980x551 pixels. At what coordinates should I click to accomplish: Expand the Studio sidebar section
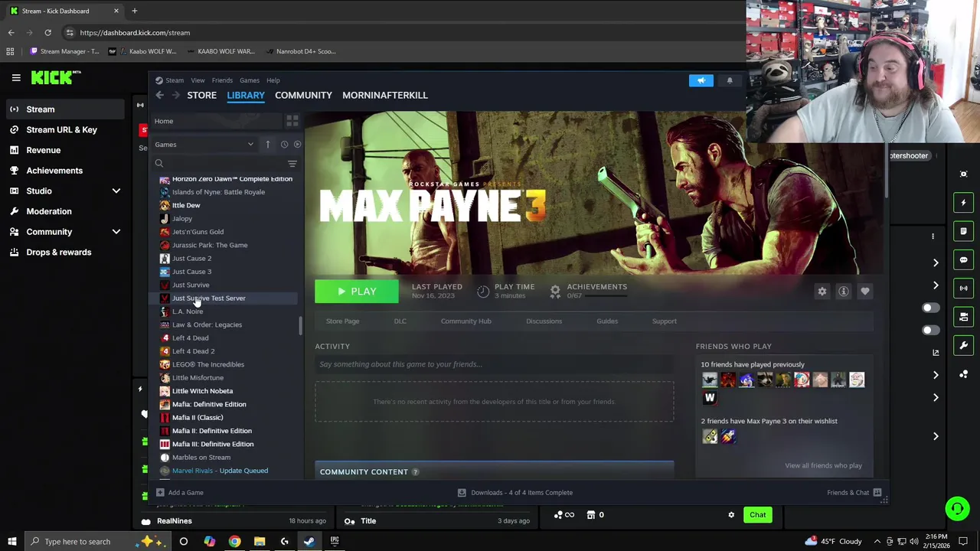pos(116,191)
